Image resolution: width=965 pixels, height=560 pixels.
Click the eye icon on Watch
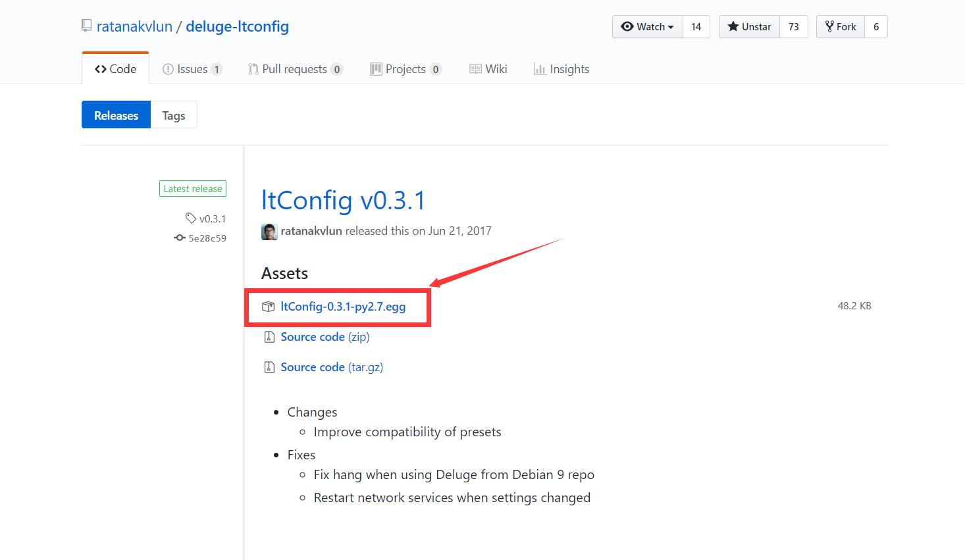(627, 27)
